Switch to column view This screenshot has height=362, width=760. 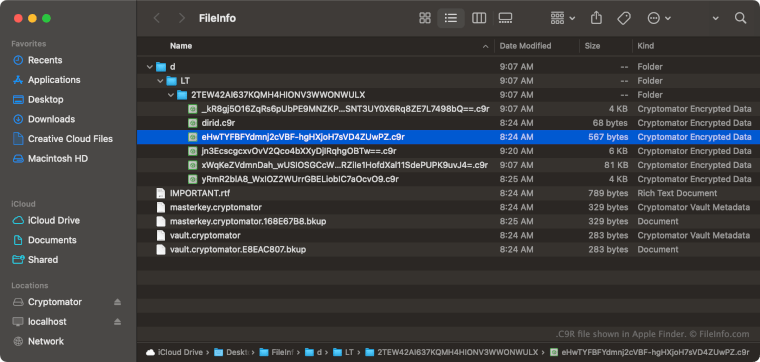pos(479,18)
